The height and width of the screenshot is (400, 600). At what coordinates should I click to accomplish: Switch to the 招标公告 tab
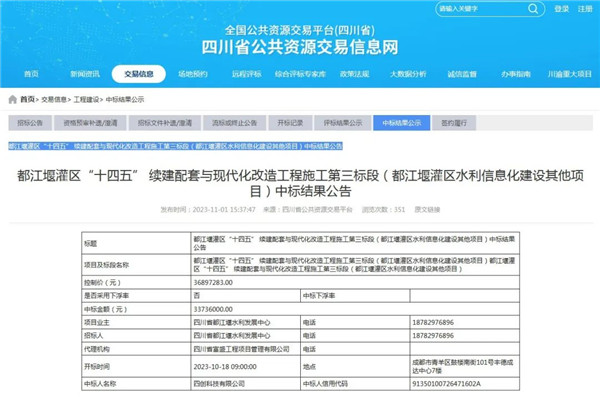pos(31,123)
